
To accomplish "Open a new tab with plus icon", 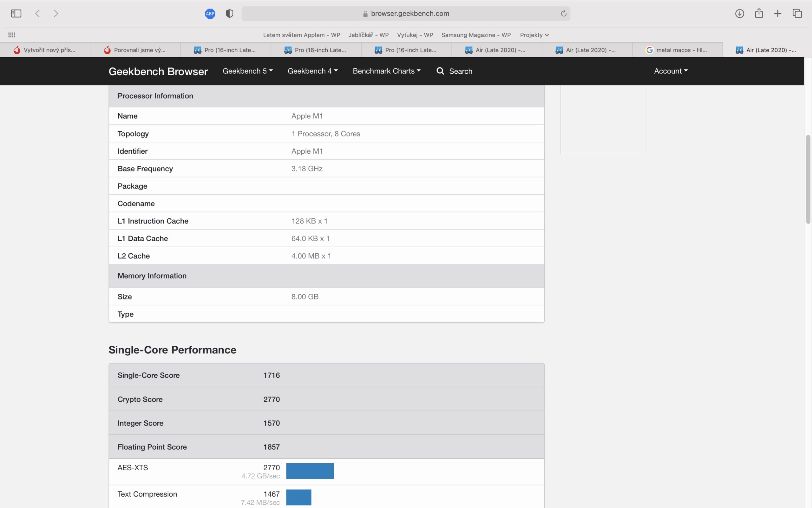I will pos(778,13).
